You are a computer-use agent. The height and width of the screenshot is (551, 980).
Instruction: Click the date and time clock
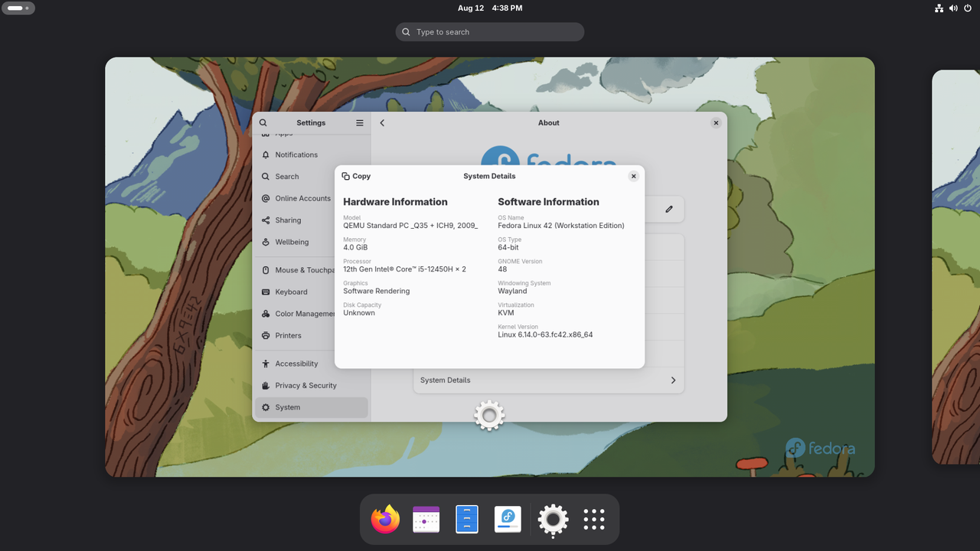[x=490, y=8]
